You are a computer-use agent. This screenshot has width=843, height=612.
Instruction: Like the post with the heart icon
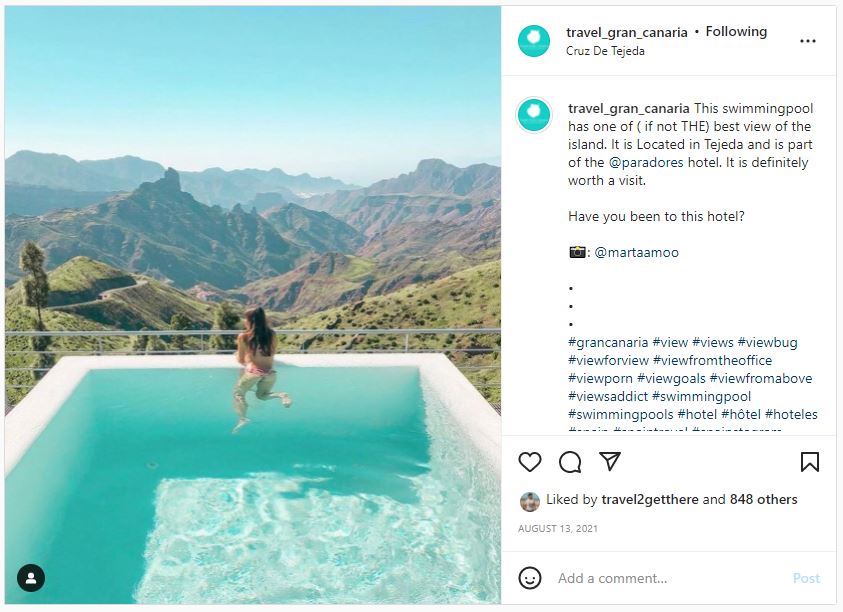pos(530,461)
